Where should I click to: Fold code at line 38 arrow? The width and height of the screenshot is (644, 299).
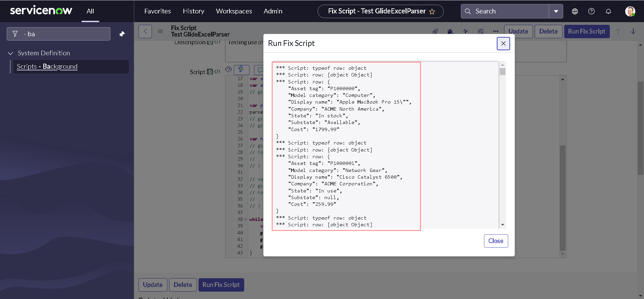(x=246, y=220)
